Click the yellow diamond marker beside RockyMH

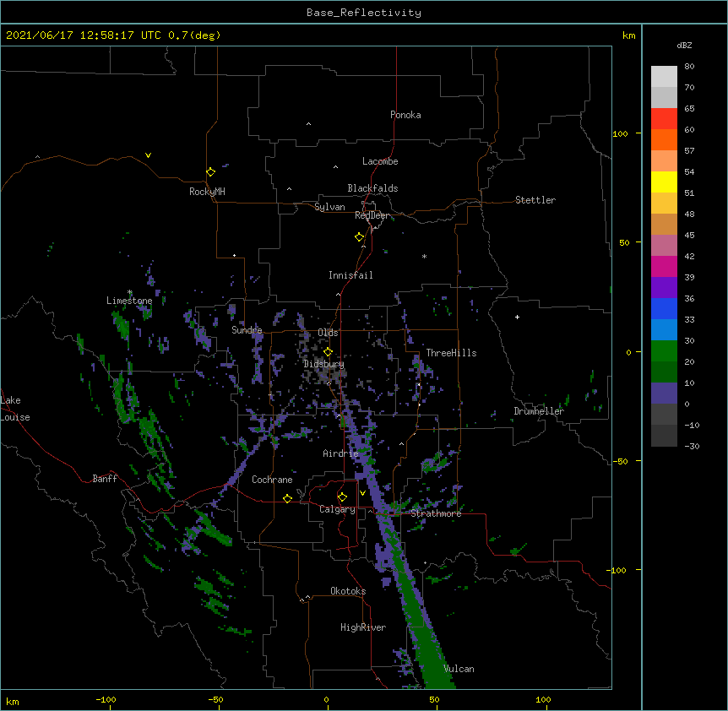tap(211, 172)
